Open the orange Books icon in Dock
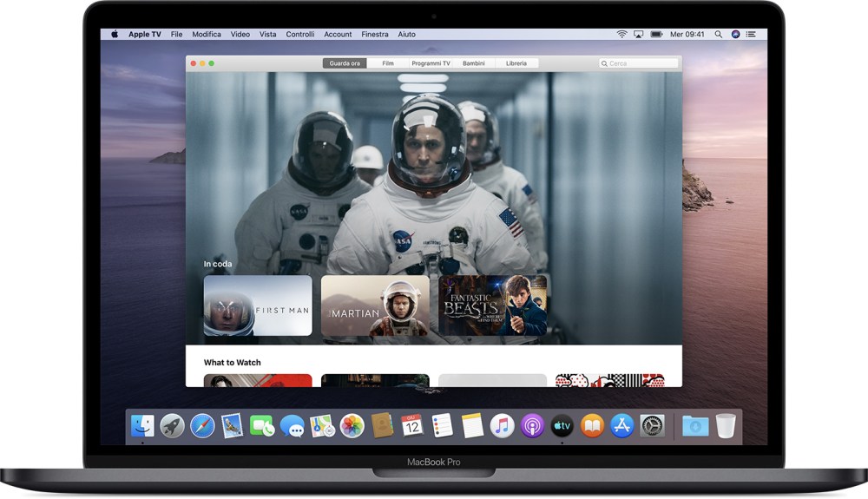 tap(592, 426)
